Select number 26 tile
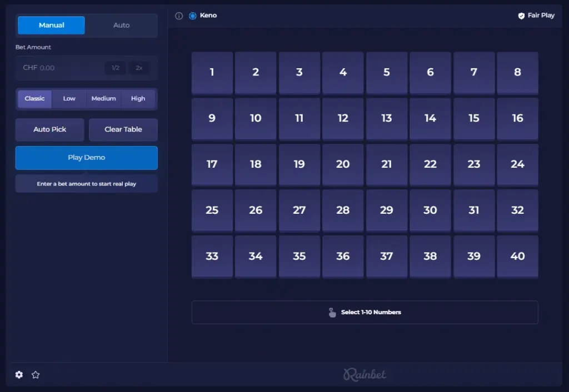569x392 pixels. pos(256,210)
